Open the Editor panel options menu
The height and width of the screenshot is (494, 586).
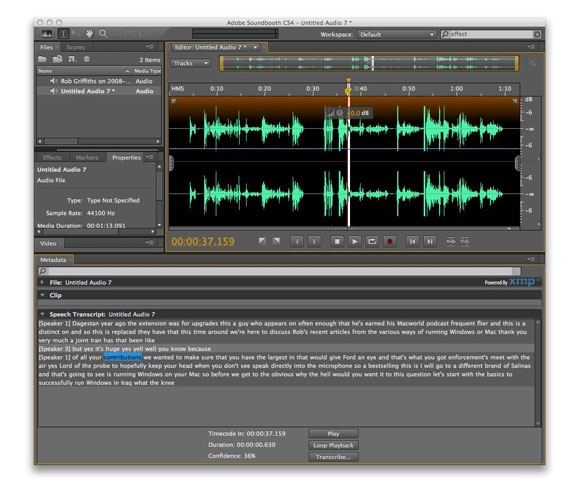pyautogui.click(x=531, y=47)
